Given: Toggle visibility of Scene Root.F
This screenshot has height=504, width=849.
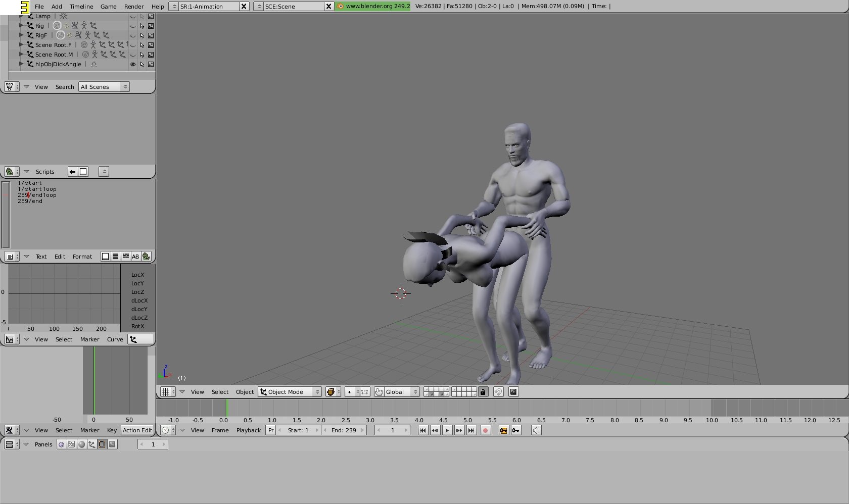Looking at the screenshot, I should pos(133,45).
